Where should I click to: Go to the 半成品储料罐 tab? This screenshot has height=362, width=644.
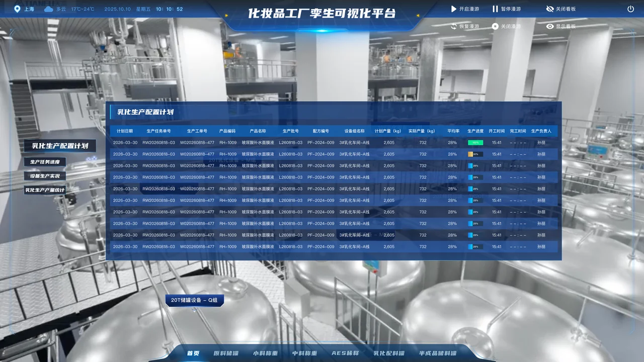point(438,353)
